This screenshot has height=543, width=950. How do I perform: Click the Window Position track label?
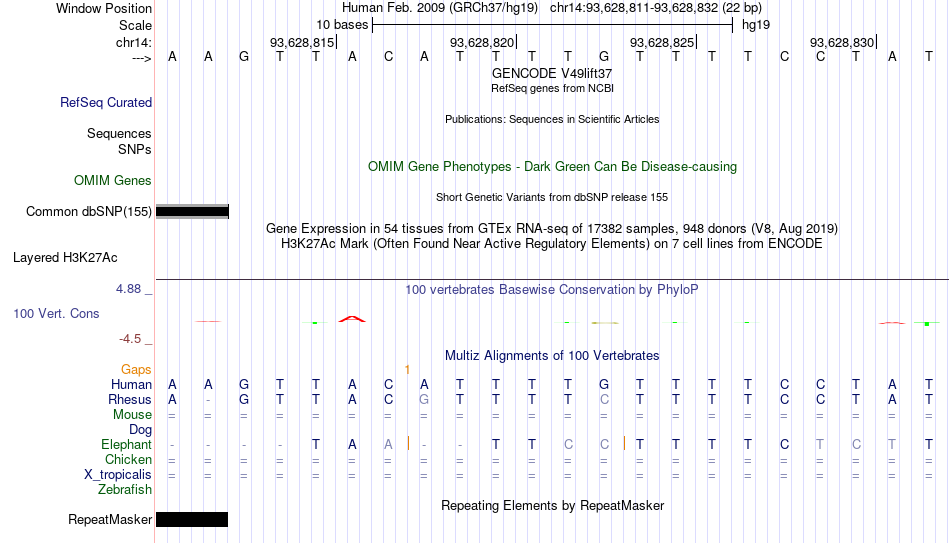[x=104, y=8]
